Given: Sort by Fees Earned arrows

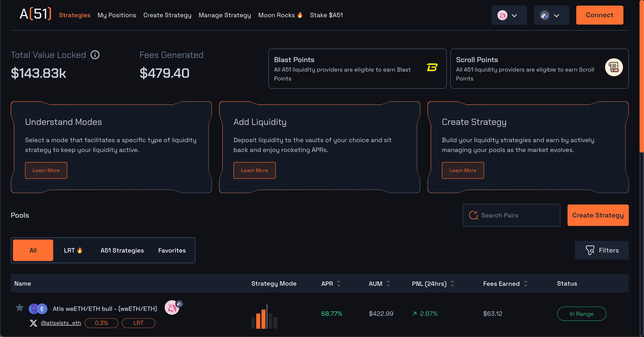Looking at the screenshot, I should tap(525, 284).
